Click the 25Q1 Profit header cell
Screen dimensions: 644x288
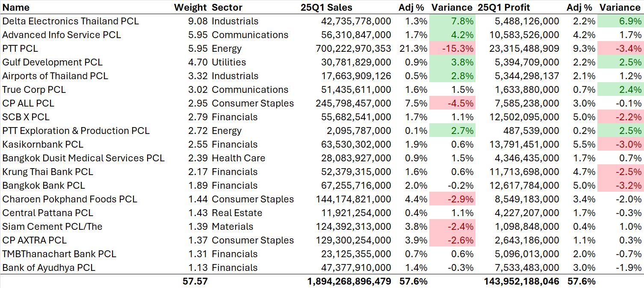click(x=505, y=7)
